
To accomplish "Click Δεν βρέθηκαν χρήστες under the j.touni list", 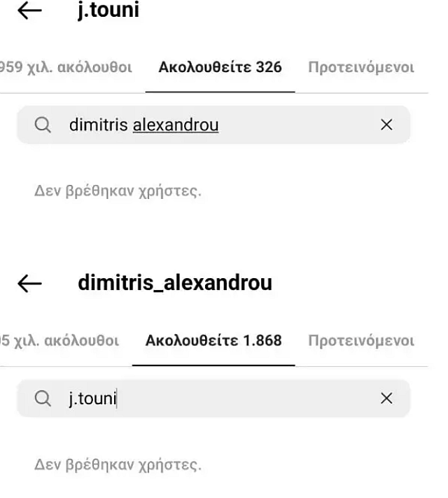I will (118, 191).
